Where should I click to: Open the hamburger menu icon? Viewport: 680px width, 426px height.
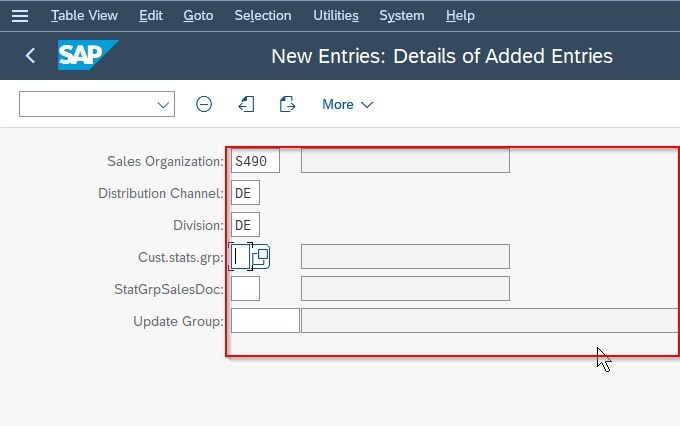point(20,16)
